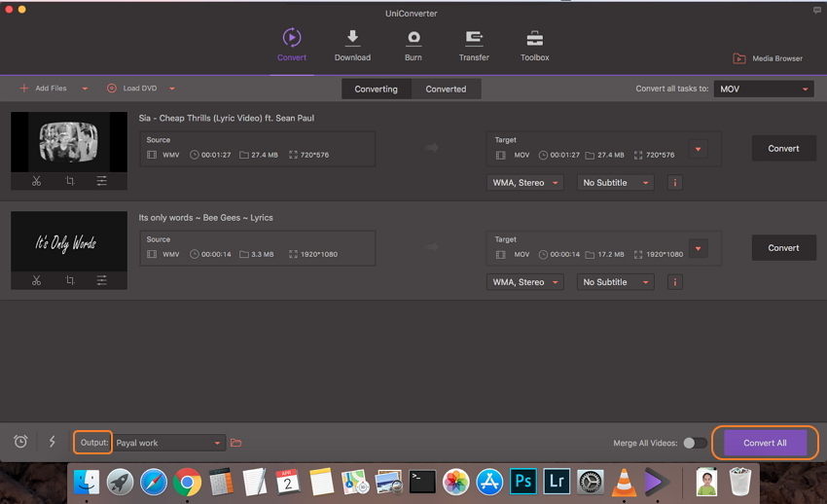
Task: Open VLC media player from the dock
Action: (x=624, y=482)
